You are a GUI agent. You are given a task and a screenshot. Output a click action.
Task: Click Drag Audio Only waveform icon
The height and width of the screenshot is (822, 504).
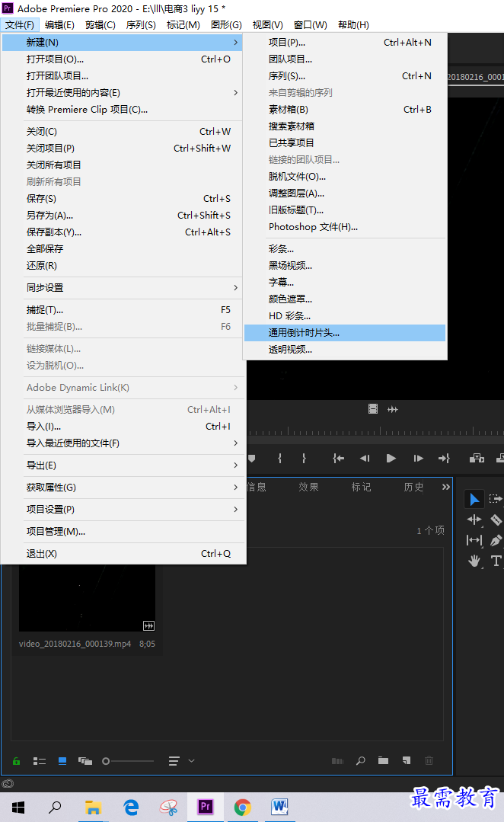click(x=392, y=409)
